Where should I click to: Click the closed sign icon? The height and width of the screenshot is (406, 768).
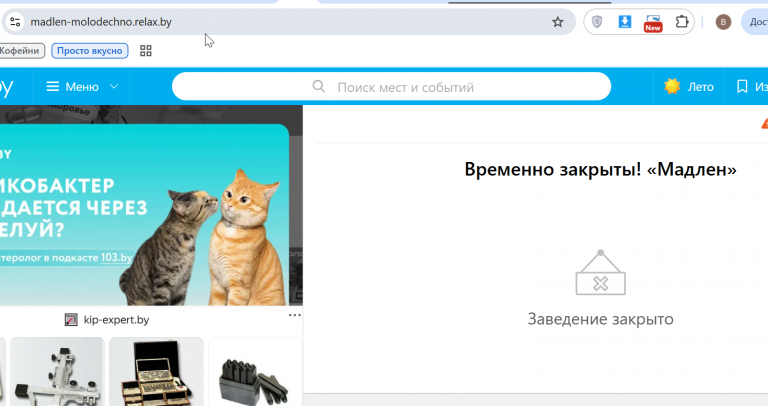coord(600,273)
